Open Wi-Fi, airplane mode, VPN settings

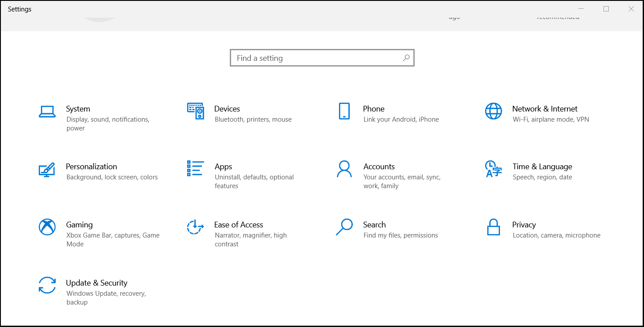tap(550, 119)
